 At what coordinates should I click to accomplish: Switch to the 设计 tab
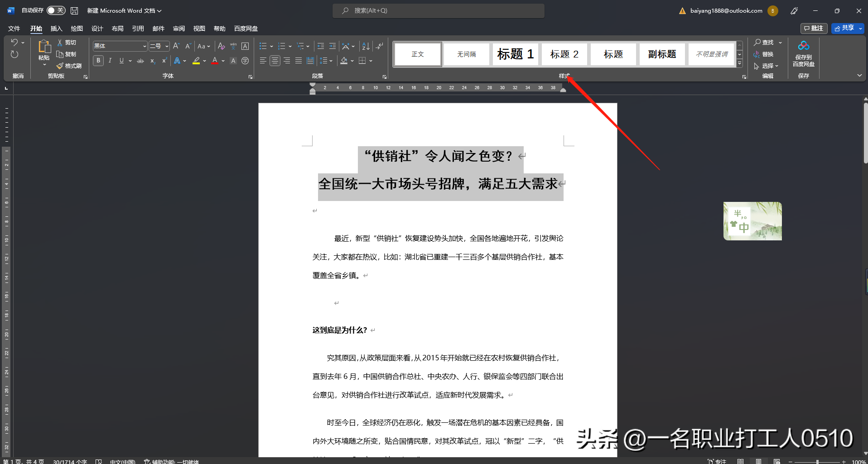click(x=97, y=29)
